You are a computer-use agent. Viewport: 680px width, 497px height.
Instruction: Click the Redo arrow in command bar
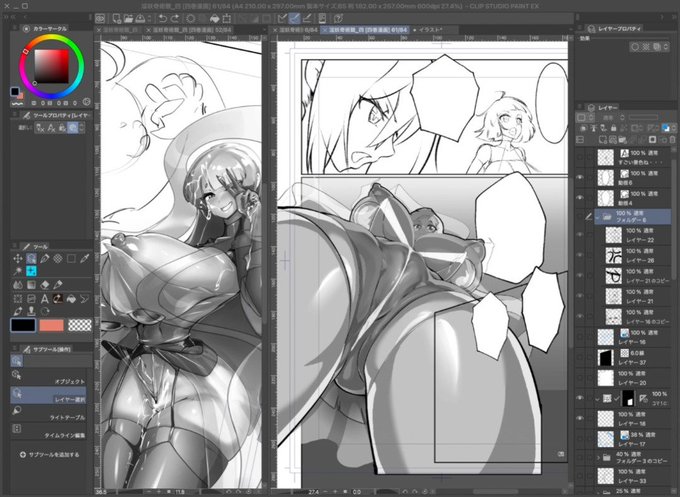(x=175, y=18)
